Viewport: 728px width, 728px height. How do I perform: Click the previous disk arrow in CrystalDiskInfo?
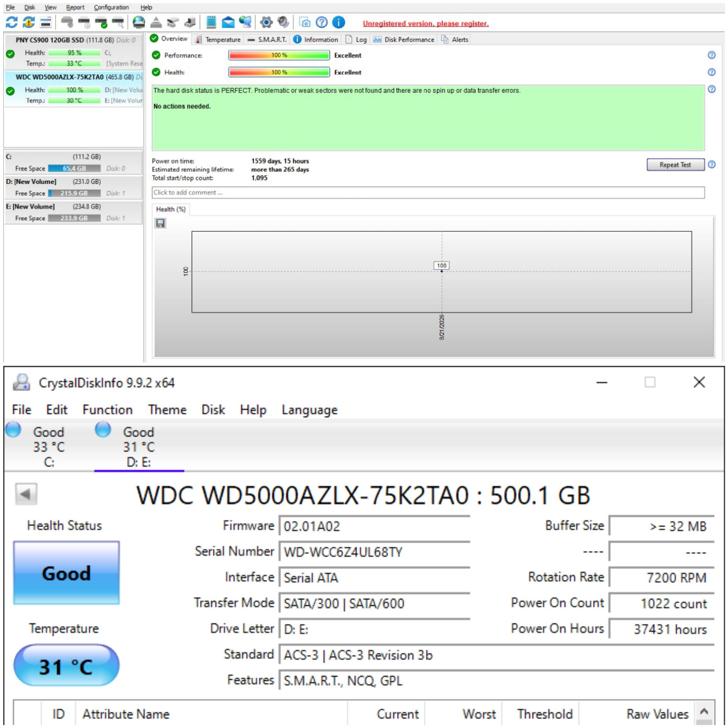click(26, 494)
